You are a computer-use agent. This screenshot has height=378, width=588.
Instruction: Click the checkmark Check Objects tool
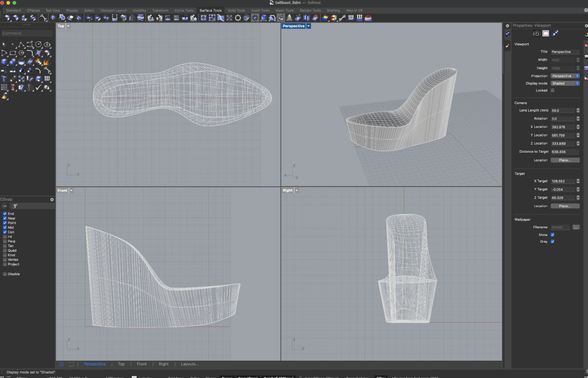click(x=38, y=88)
